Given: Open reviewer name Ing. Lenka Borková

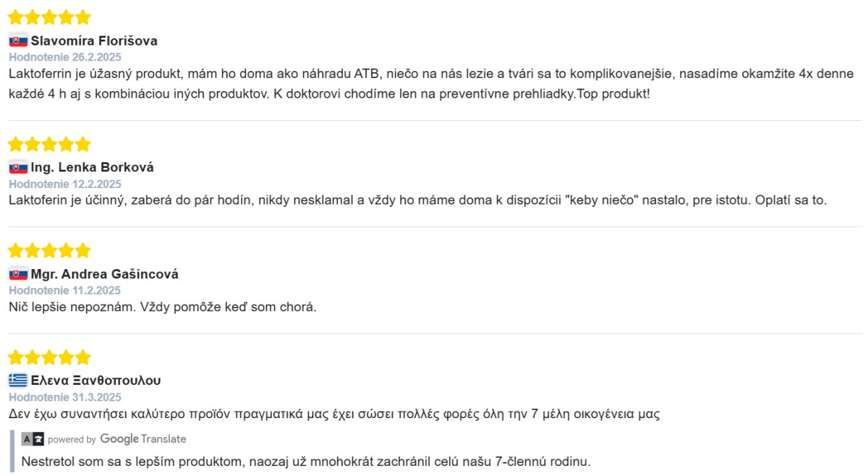Looking at the screenshot, I should click(x=92, y=168).
